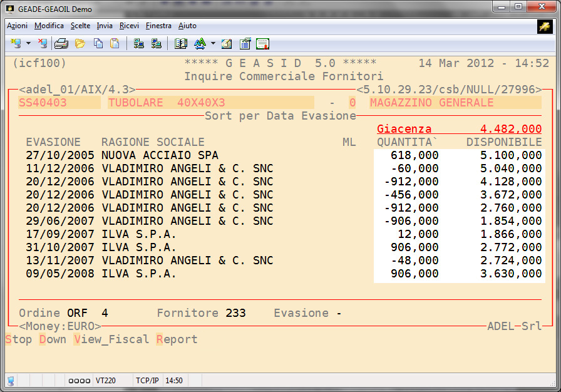Click the paste clipboard icon
This screenshot has width=561, height=392.
[115, 43]
